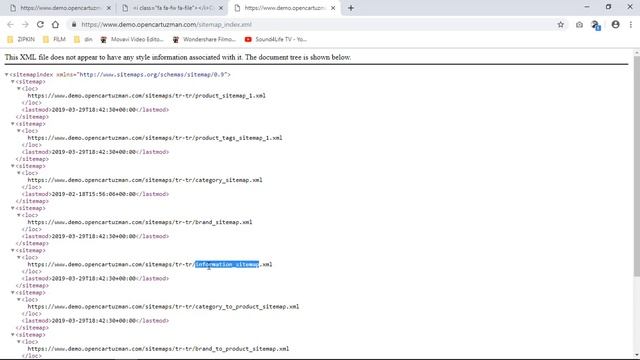Select the active sitemap_index.xml tab

[x=285, y=8]
